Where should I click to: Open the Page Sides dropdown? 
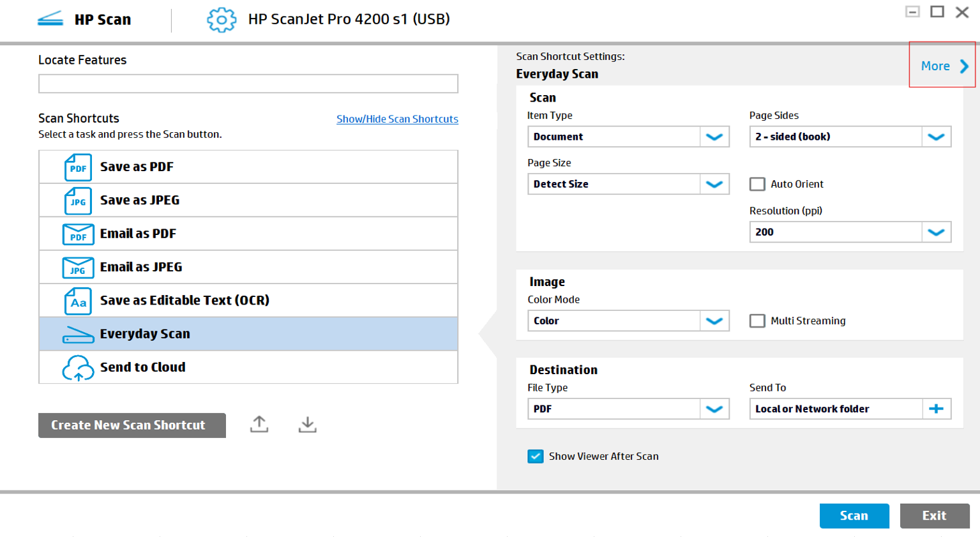click(x=937, y=136)
